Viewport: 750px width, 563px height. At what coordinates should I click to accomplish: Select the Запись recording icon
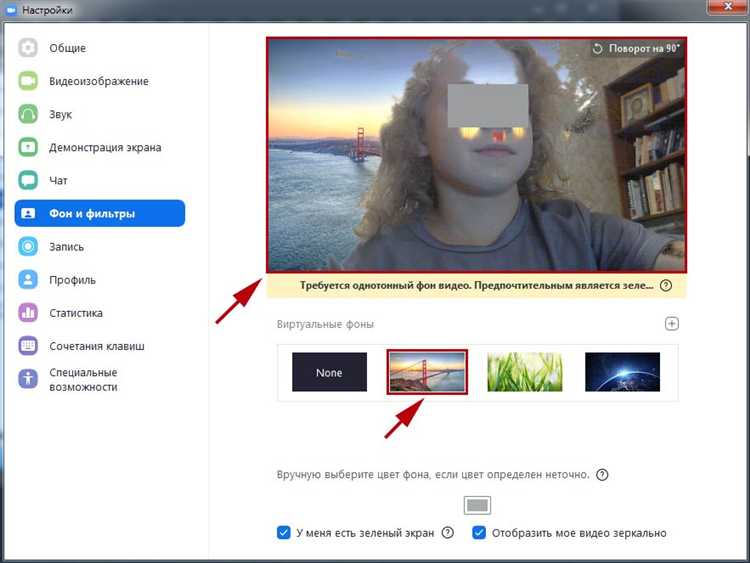(28, 247)
